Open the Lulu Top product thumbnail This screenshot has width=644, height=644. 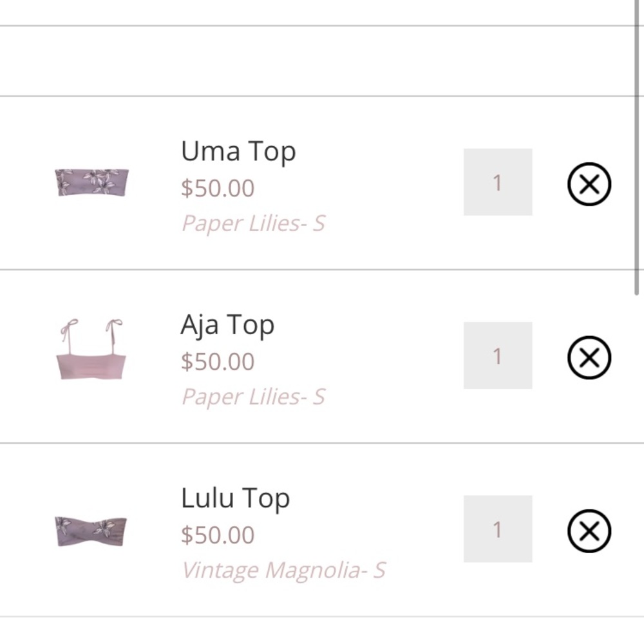(91, 531)
